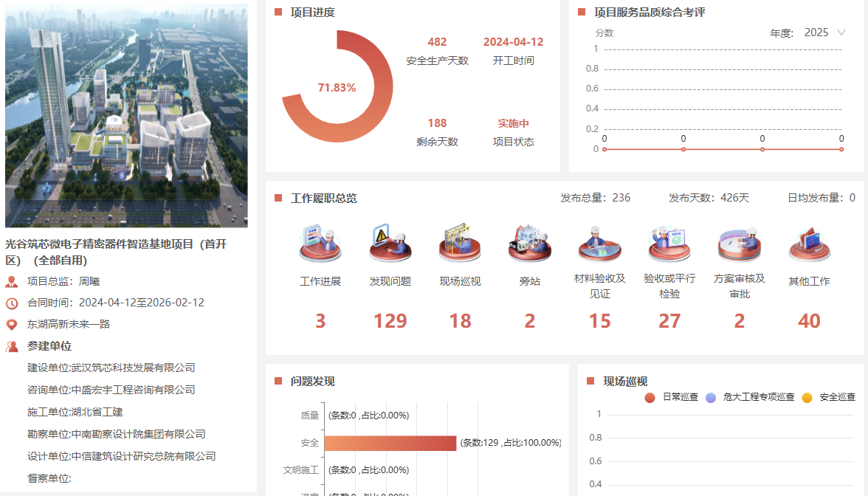Click the 旁站 icon
This screenshot has height=496, width=868.
[x=529, y=244]
